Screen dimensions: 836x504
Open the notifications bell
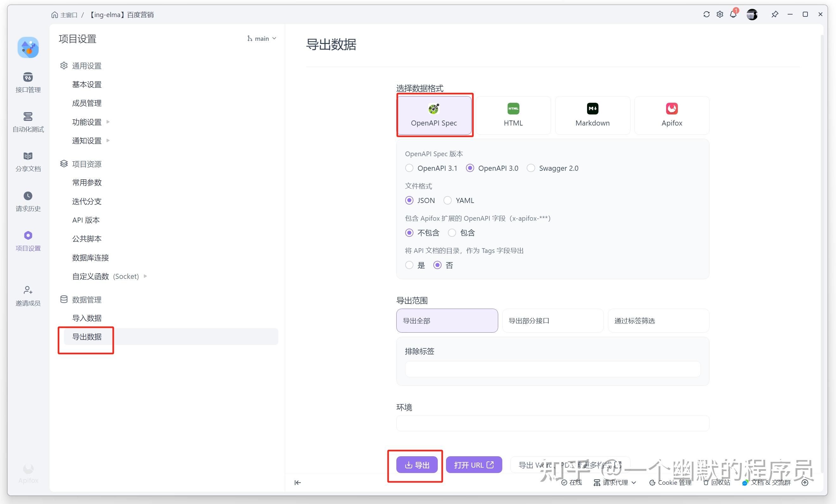point(733,14)
